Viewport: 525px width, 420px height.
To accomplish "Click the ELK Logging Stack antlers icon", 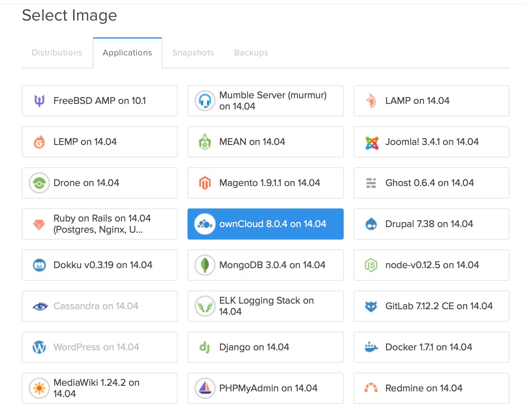I will coord(205,306).
